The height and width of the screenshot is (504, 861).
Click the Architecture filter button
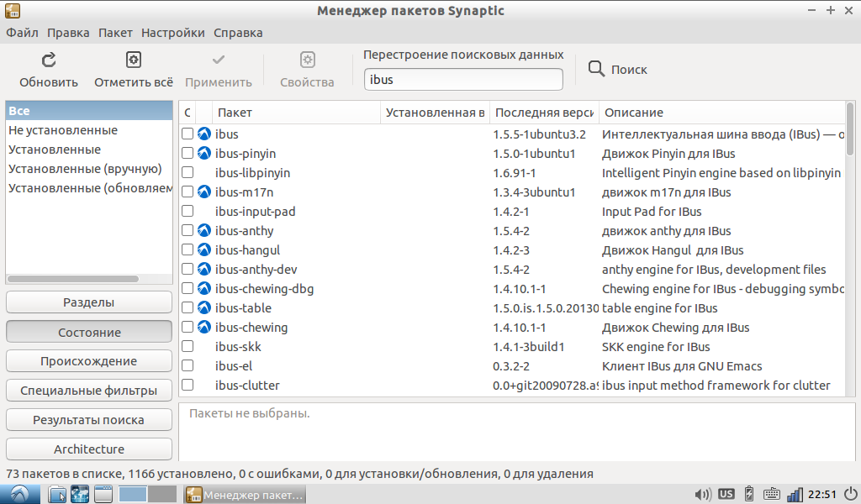pyautogui.click(x=89, y=449)
